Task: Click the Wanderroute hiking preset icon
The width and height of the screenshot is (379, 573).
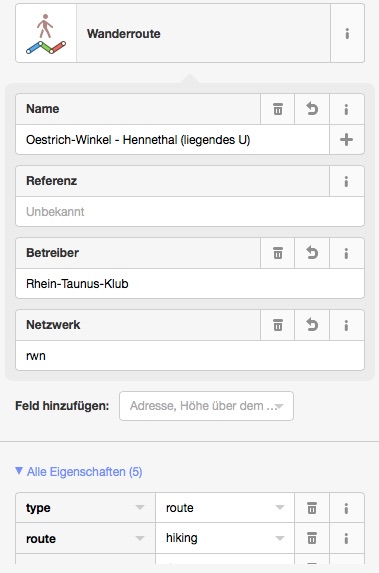Action: point(46,34)
